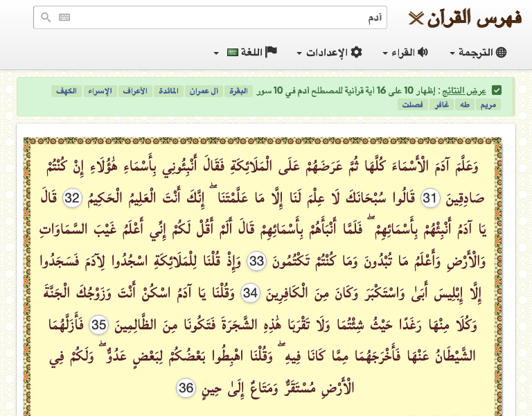This screenshot has width=532, height=416.
Task: Open the virtual keyboard icon in search box
Action: (64, 17)
